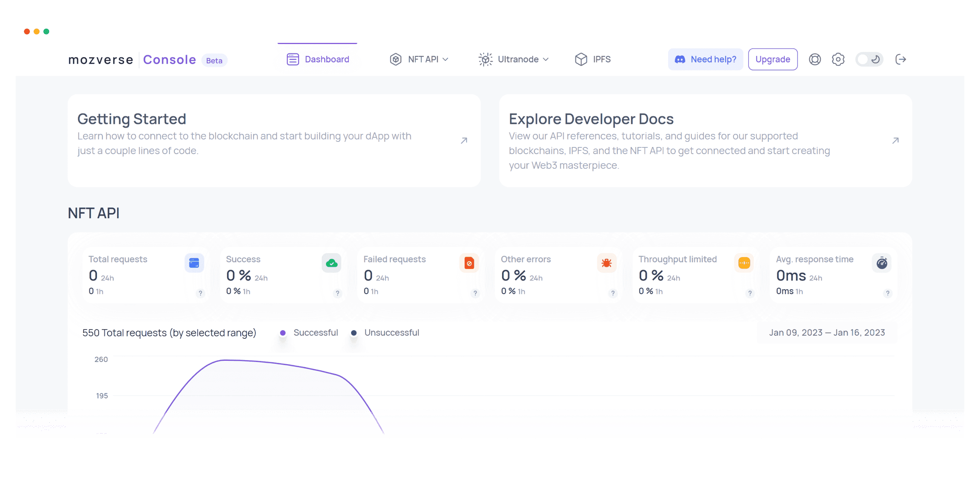This screenshot has width=980, height=494.
Task: Open Explore Developer Docs card
Action: [705, 141]
